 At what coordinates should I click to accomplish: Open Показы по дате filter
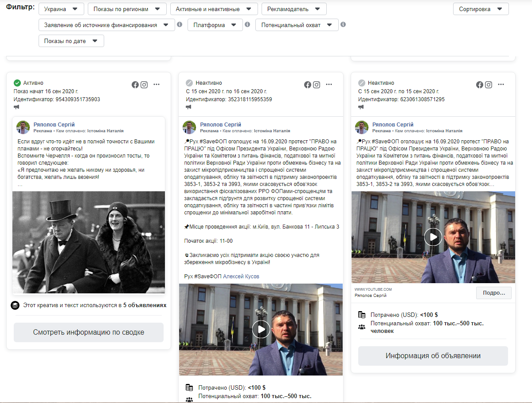pos(71,41)
